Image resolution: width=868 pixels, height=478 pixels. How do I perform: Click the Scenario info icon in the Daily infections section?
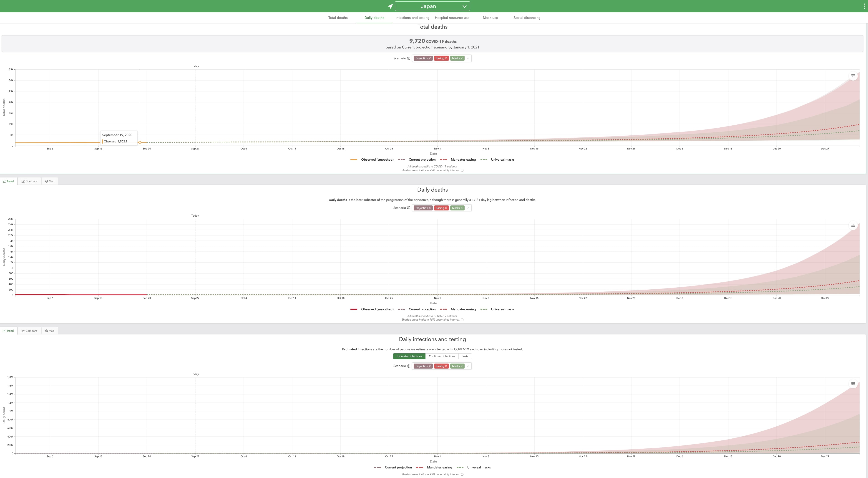coord(409,366)
